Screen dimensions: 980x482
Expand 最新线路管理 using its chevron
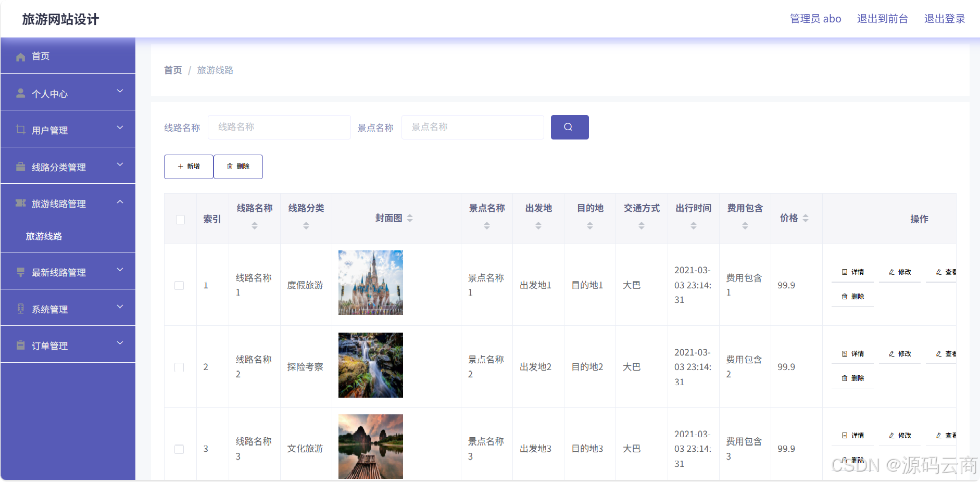[x=120, y=270]
